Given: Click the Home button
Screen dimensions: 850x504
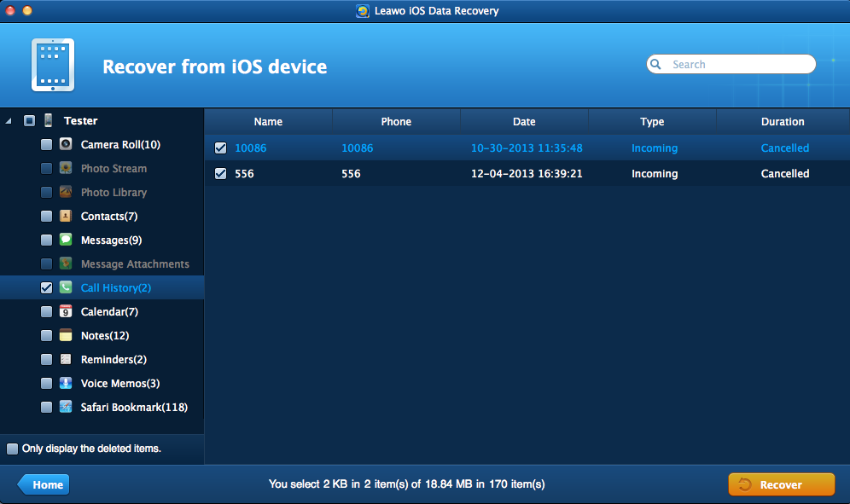Looking at the screenshot, I should tap(44, 484).
